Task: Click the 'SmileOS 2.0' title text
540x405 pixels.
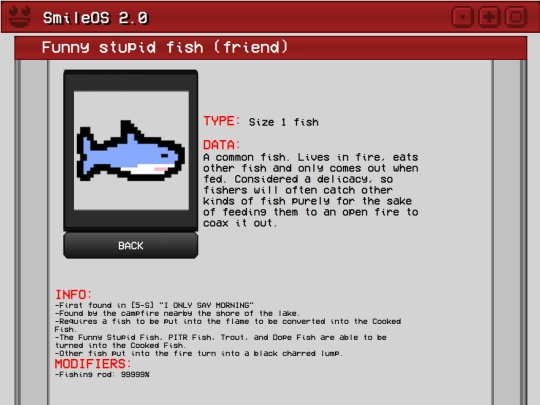Action: click(95, 18)
